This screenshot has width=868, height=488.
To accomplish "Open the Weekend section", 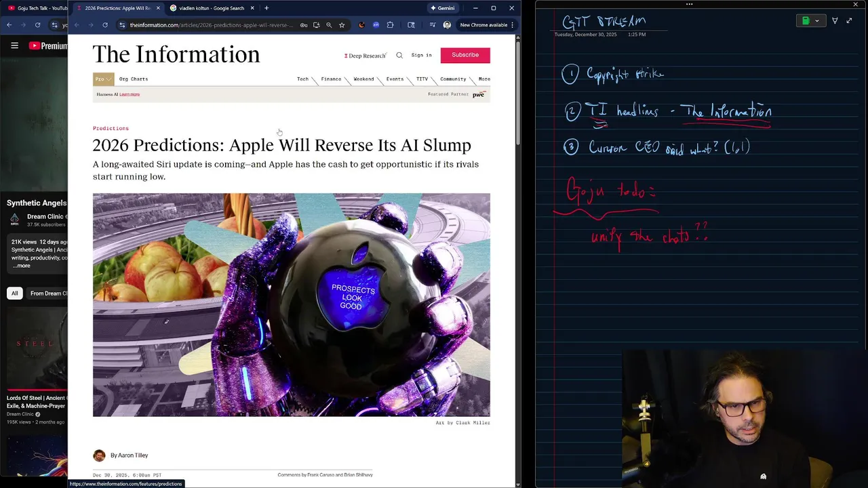I will (363, 79).
